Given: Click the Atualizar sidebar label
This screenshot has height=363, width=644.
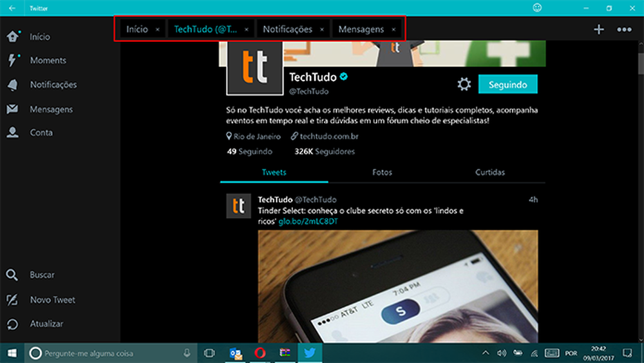Looking at the screenshot, I should click(x=46, y=324).
